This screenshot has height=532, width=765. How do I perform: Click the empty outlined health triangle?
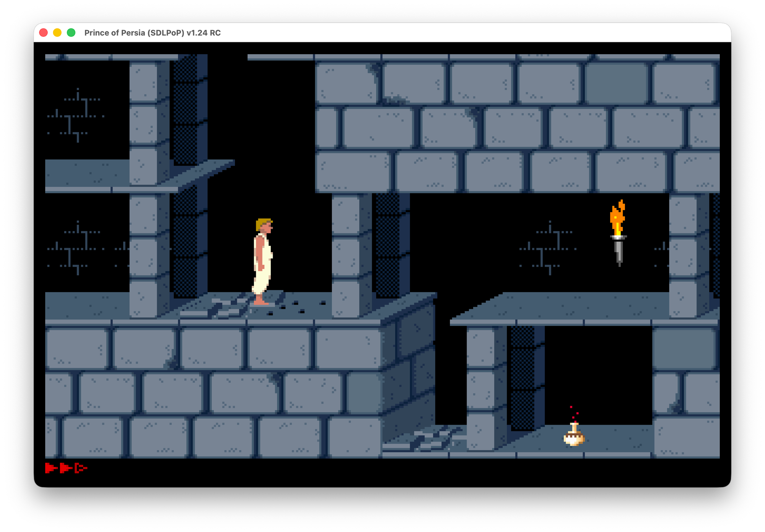pos(81,468)
